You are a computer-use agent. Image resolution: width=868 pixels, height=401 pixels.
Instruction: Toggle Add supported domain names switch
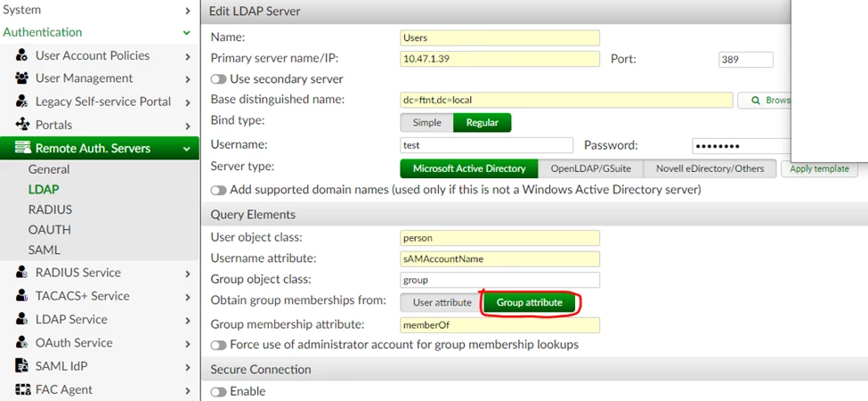tap(219, 190)
